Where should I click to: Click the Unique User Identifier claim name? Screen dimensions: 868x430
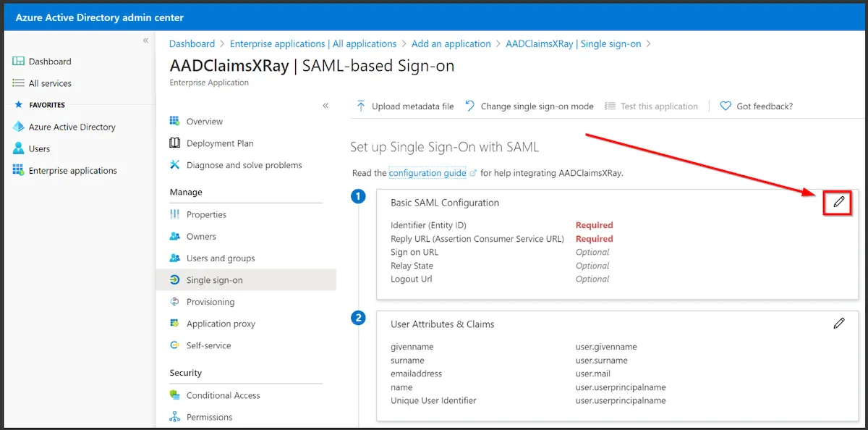[x=433, y=400]
